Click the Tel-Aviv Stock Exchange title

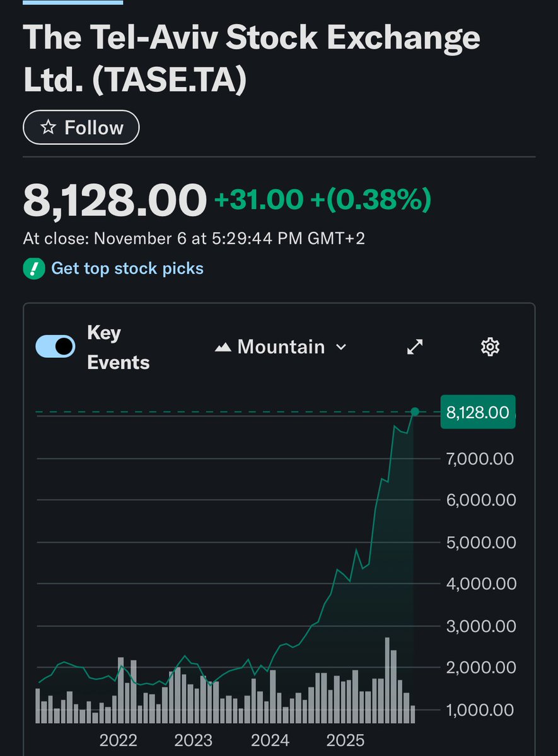[252, 59]
